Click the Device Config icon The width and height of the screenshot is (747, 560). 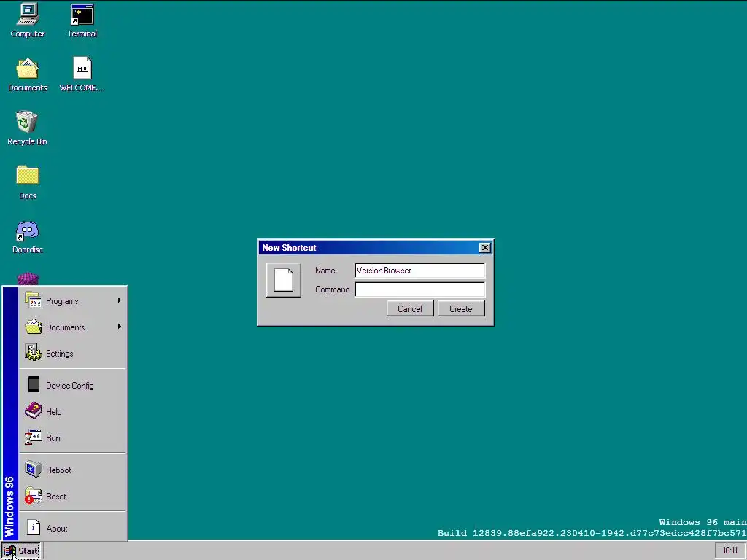[x=34, y=385]
